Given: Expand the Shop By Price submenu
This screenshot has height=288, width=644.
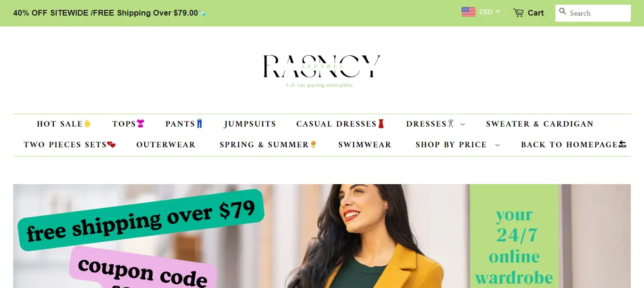Looking at the screenshot, I should pyautogui.click(x=457, y=145).
